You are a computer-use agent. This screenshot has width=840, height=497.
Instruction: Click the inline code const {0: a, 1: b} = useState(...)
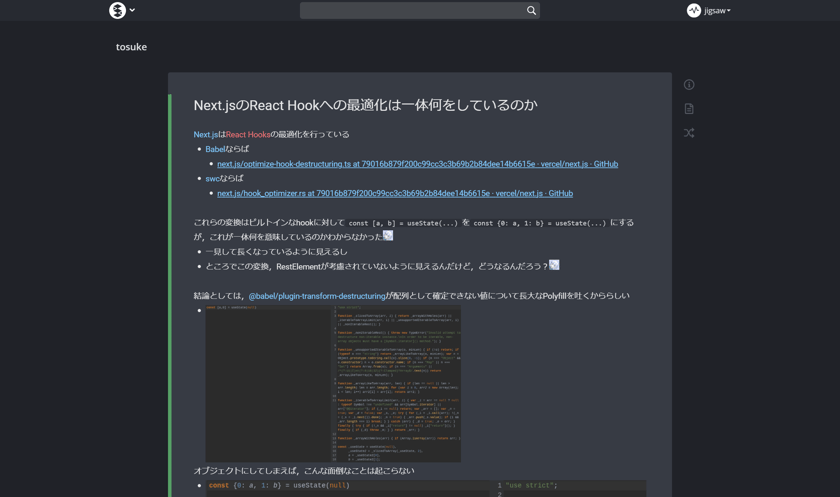point(539,223)
